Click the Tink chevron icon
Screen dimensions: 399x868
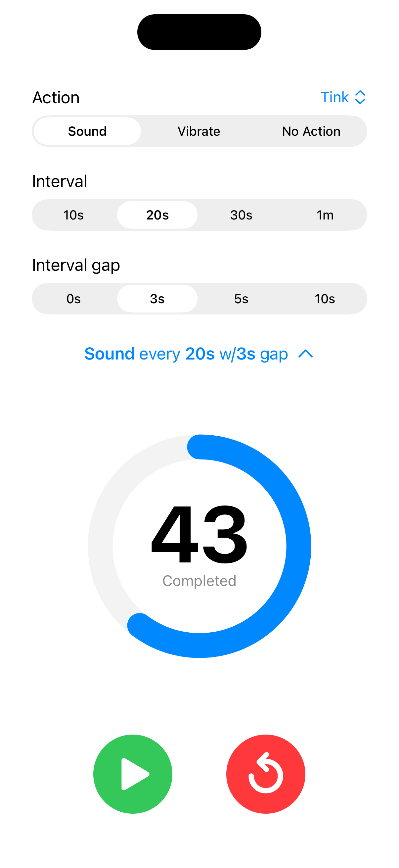pyautogui.click(x=360, y=97)
